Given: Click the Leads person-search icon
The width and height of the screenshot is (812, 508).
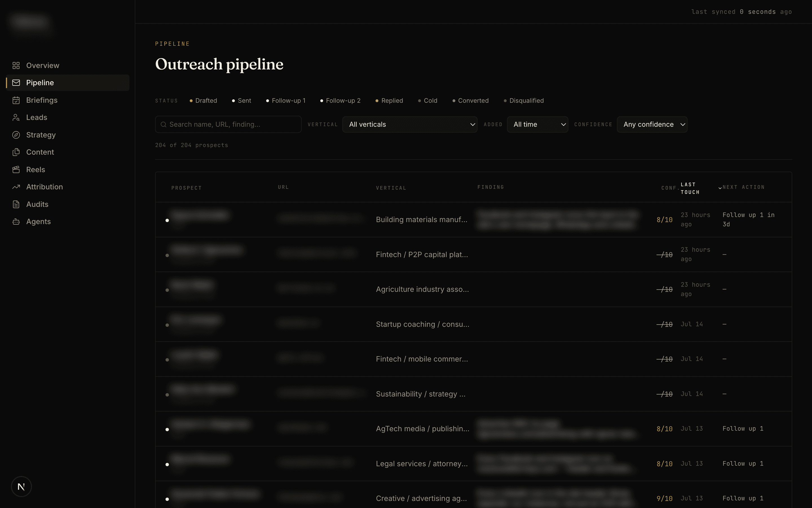Looking at the screenshot, I should coord(16,117).
